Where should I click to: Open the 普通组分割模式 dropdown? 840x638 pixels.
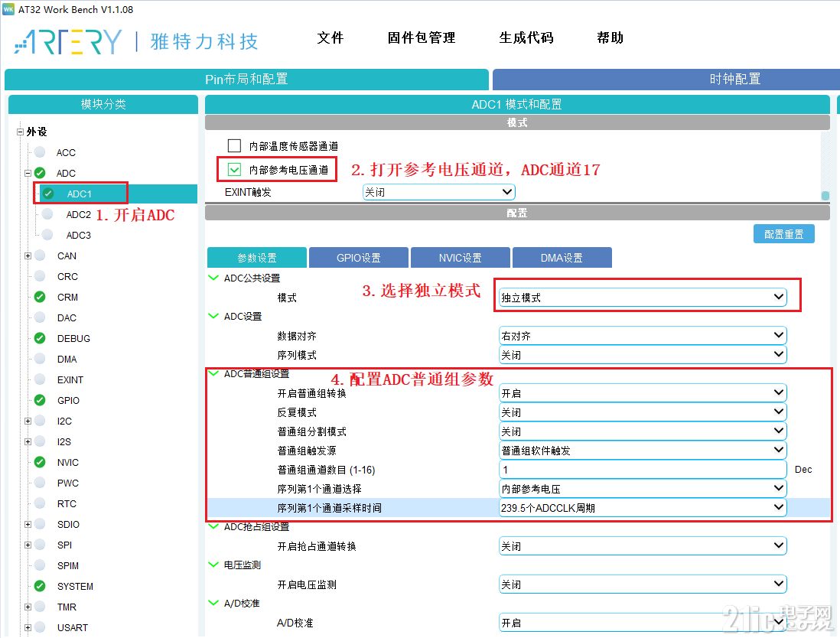tap(643, 431)
